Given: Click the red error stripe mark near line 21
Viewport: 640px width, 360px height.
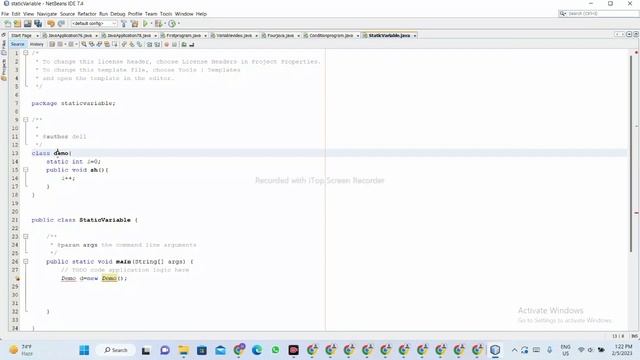Looking at the screenshot, I should (x=636, y=213).
